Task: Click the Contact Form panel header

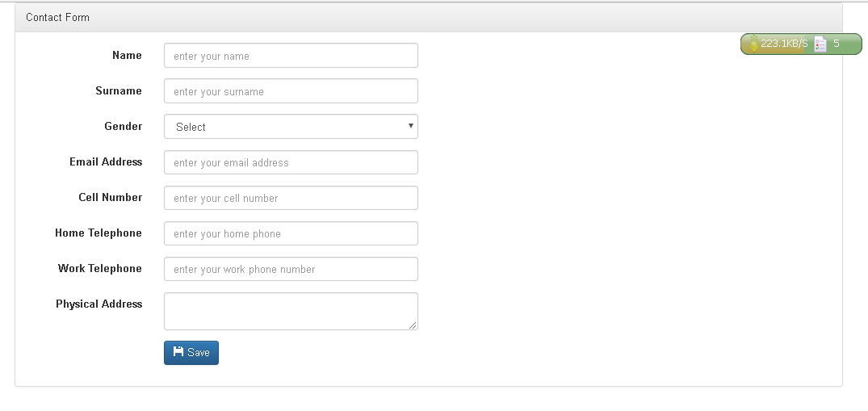Action: (428, 17)
